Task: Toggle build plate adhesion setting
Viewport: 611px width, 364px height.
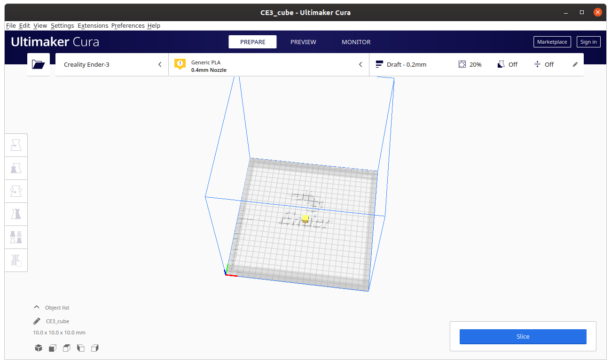Action: [544, 64]
